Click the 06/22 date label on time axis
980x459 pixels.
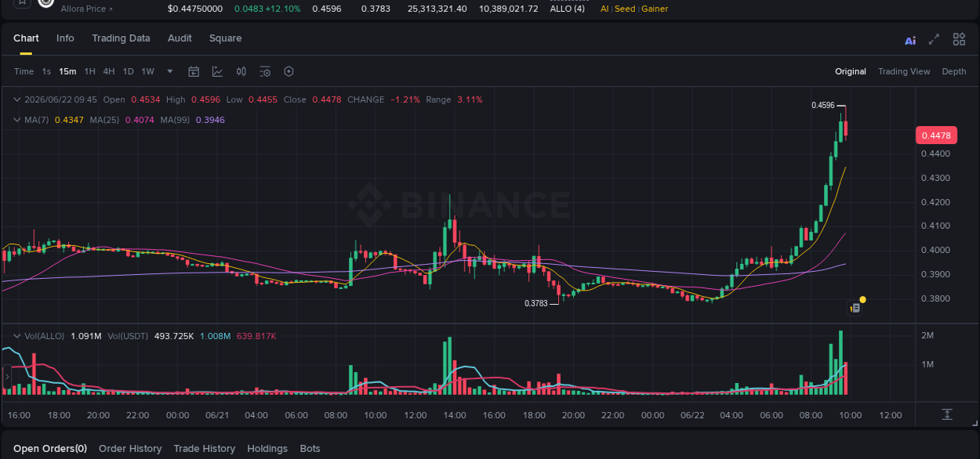click(x=691, y=415)
